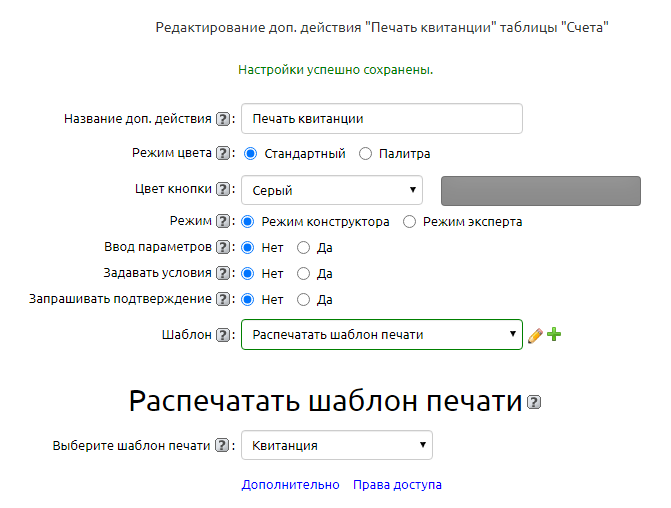This screenshot has height=508, width=671.
Task: Set Ввод параметров to Да
Action: click(x=304, y=247)
